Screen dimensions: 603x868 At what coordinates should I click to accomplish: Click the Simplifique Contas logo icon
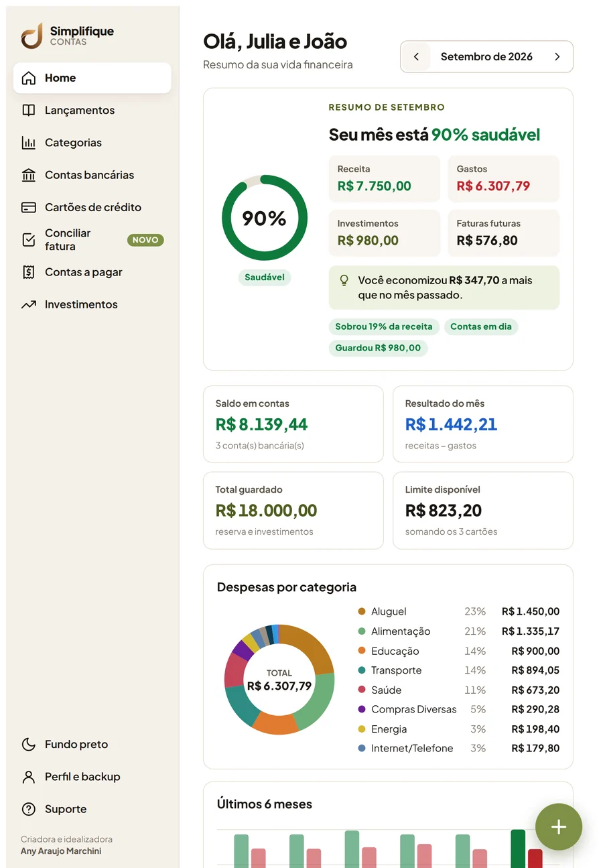point(31,36)
